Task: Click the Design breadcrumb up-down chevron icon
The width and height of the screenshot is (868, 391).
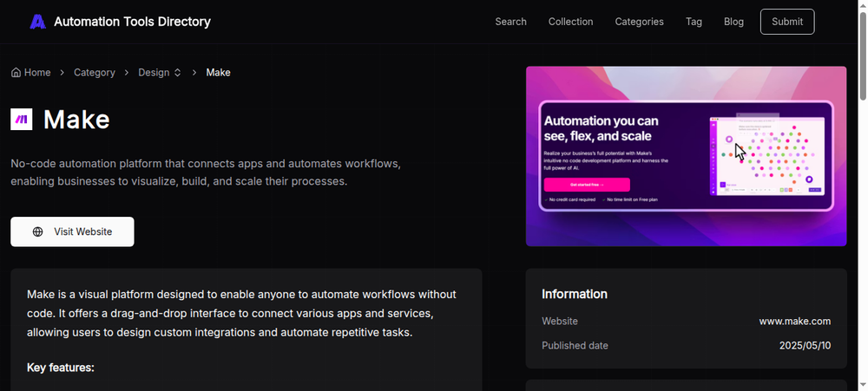Action: point(177,73)
